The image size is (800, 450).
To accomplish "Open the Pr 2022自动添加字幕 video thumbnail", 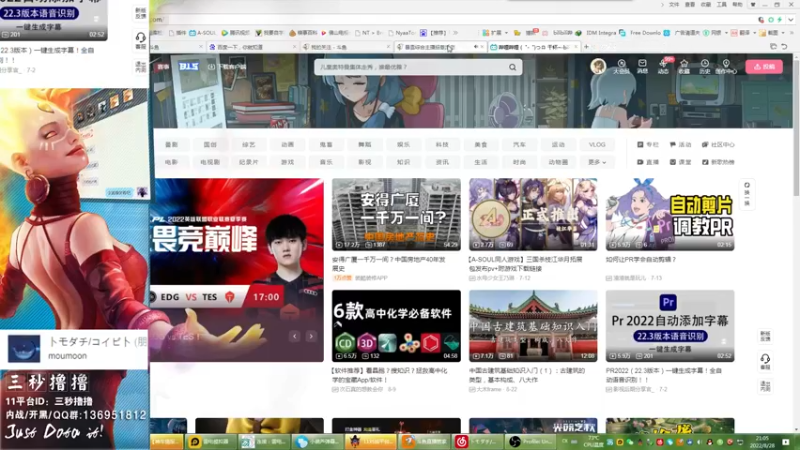I will click(x=670, y=326).
